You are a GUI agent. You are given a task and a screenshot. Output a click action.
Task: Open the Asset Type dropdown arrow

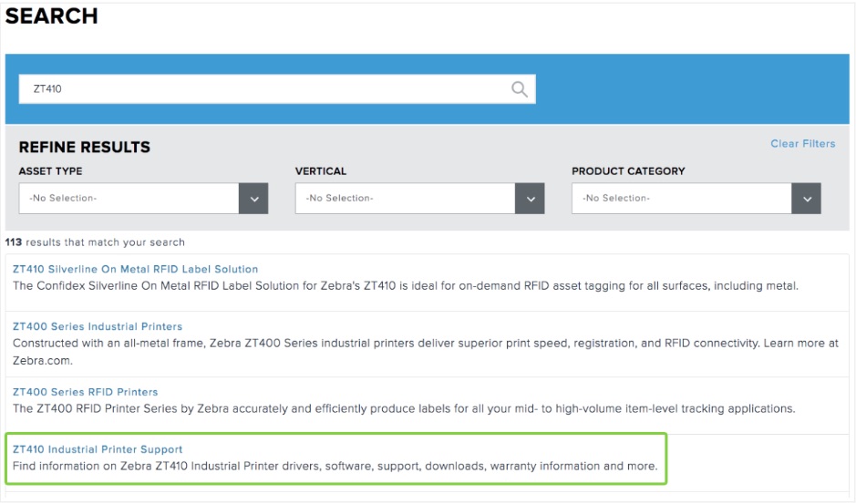[x=253, y=198]
